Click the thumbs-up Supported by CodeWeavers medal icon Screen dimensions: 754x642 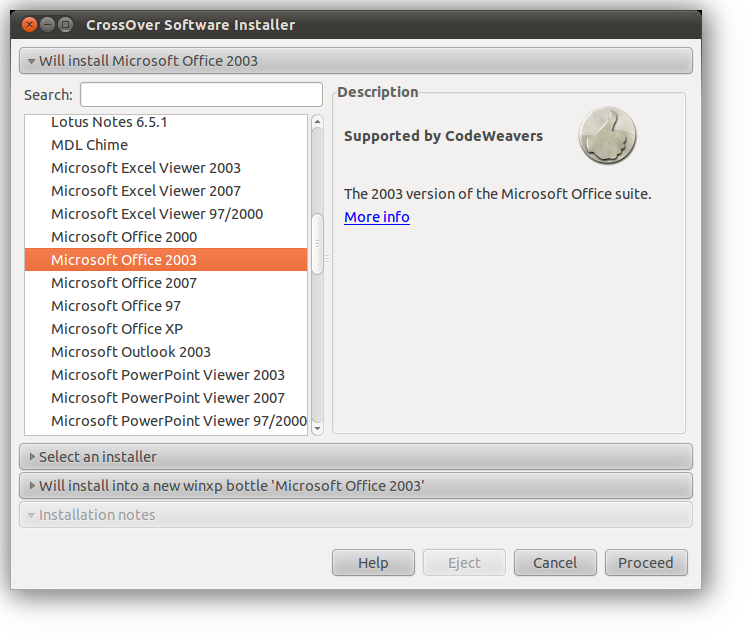607,136
